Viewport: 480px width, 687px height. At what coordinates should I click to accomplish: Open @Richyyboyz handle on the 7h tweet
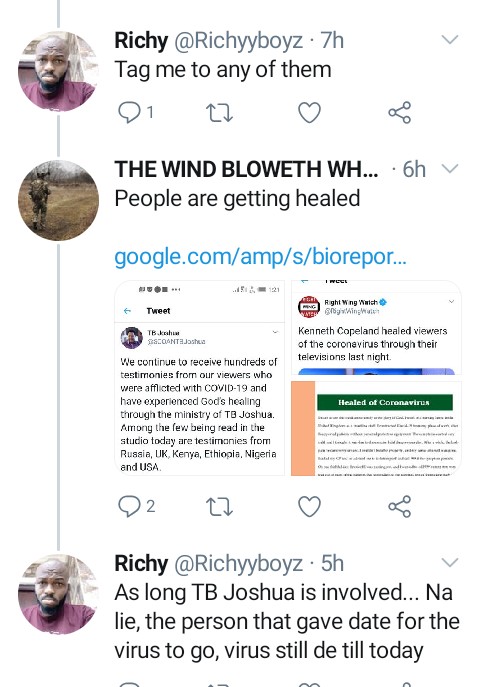click(x=239, y=41)
